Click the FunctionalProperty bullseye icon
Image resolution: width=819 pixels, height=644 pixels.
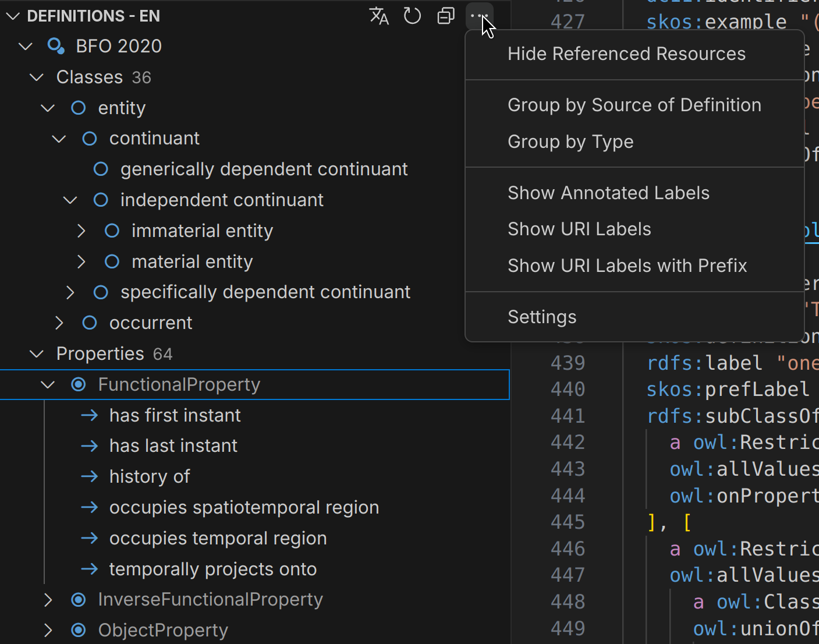pos(78,384)
